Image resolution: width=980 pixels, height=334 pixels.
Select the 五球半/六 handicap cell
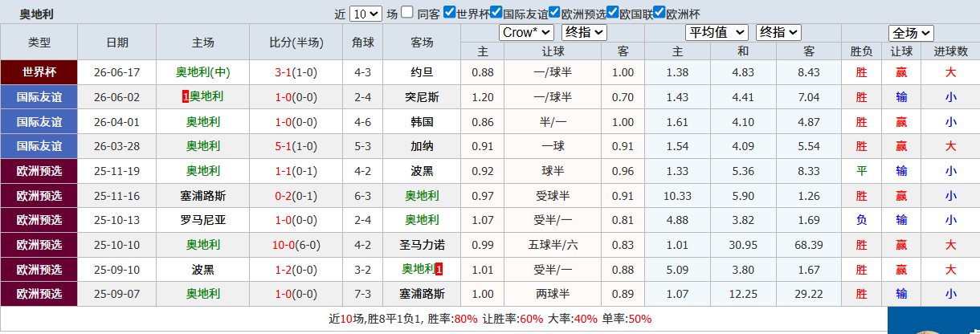(x=553, y=245)
